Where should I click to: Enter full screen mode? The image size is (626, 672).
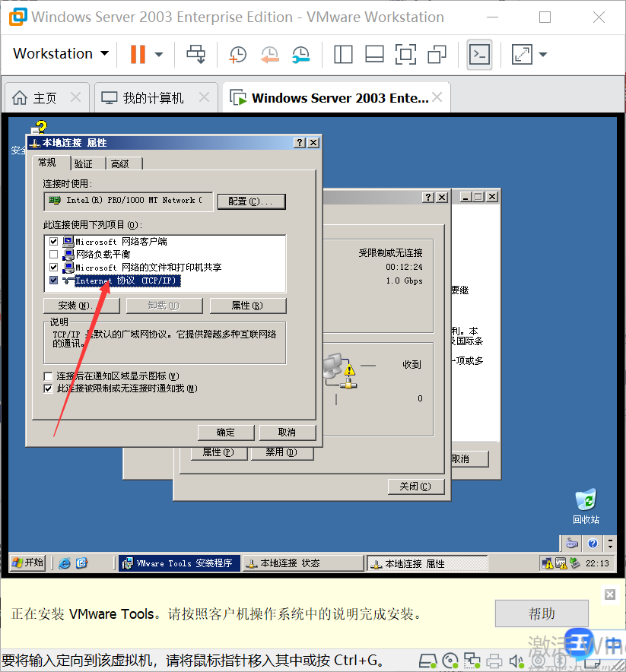(x=405, y=54)
